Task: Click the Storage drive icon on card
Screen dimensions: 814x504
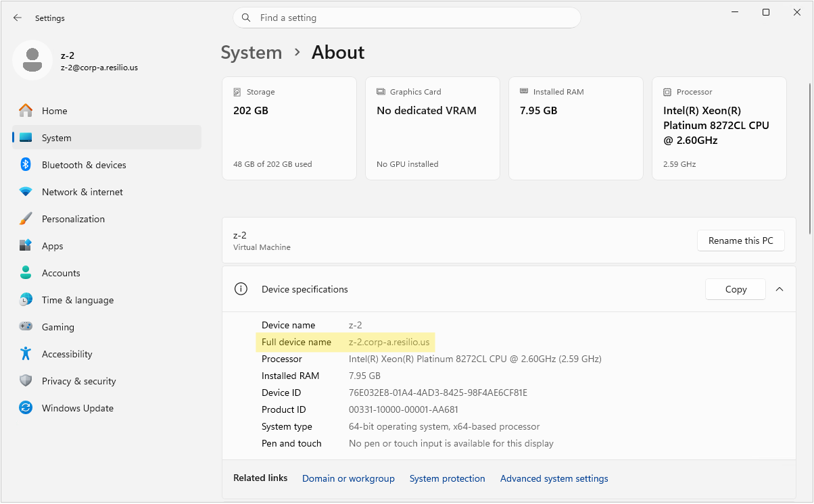Action: click(x=237, y=92)
